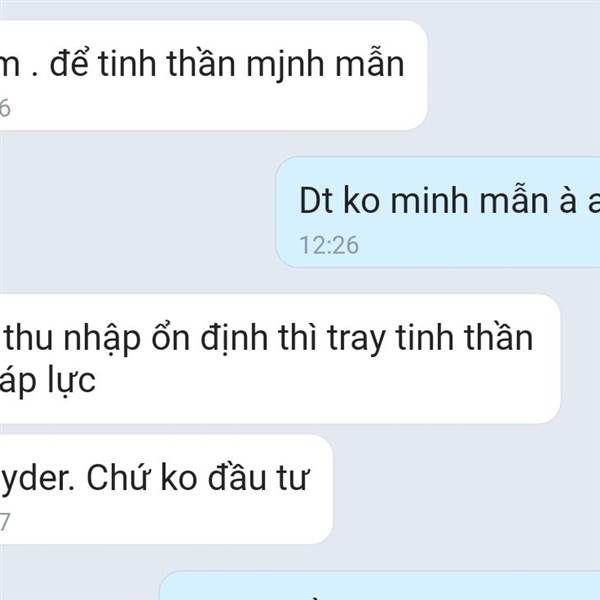Click the word "thần" in the first message
This screenshot has width=600, height=600.
pyautogui.click(x=201, y=64)
